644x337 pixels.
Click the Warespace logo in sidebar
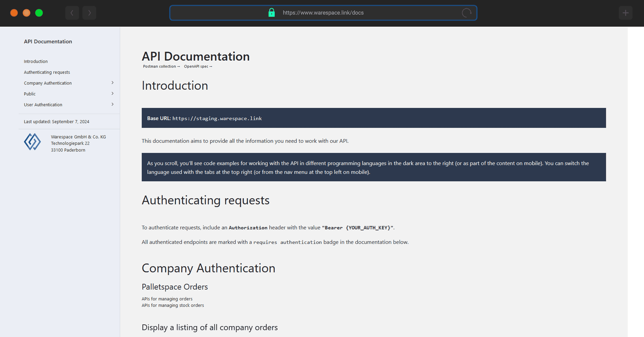(32, 142)
